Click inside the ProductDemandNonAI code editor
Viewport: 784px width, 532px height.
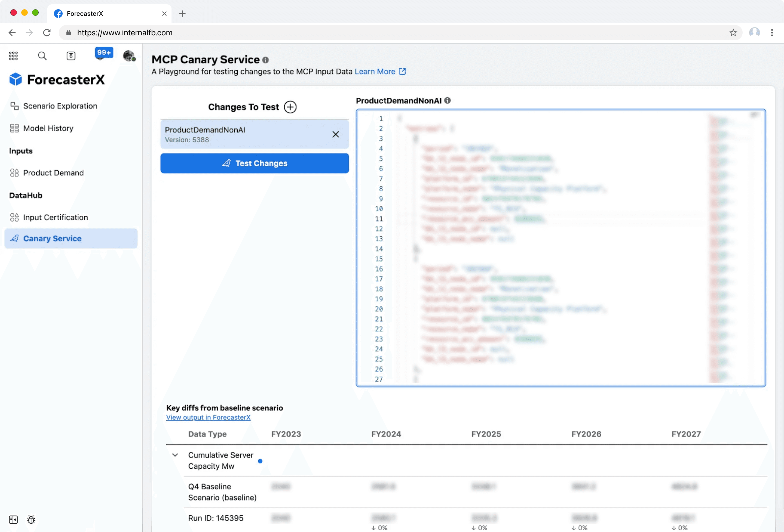pos(561,248)
